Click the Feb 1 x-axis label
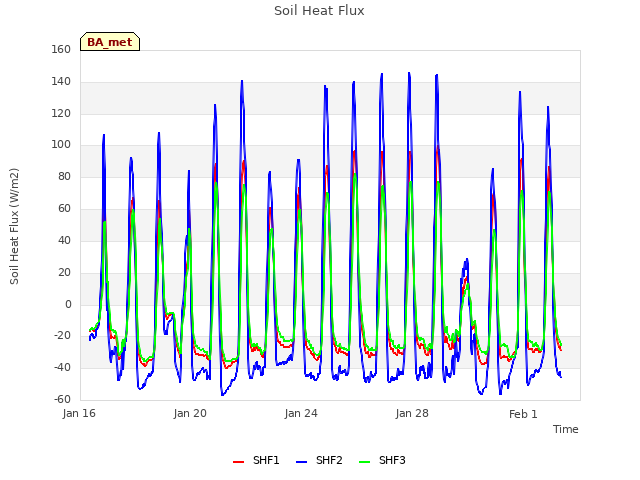The height and width of the screenshot is (480, 640). [523, 414]
